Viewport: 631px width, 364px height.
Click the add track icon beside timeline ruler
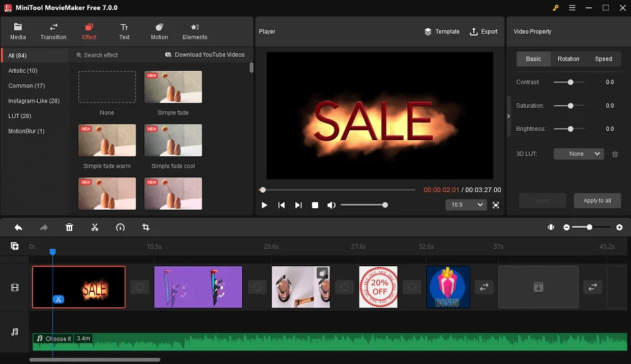point(14,246)
